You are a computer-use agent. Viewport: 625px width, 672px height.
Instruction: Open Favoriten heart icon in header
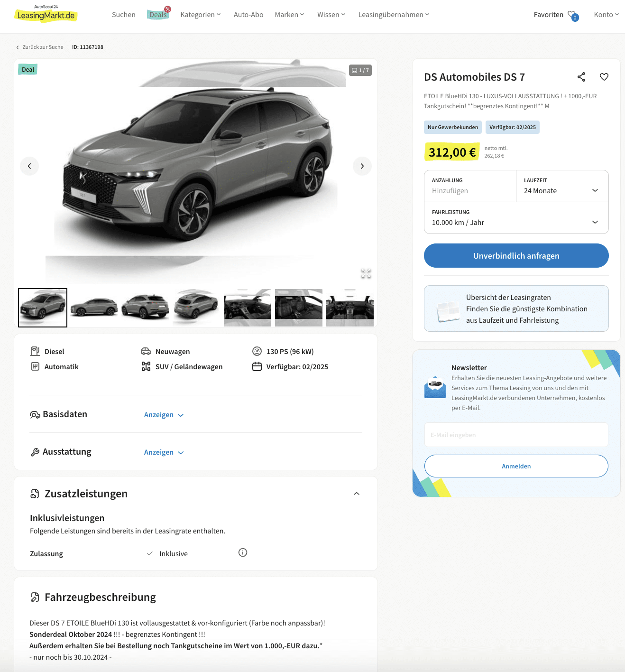[573, 15]
